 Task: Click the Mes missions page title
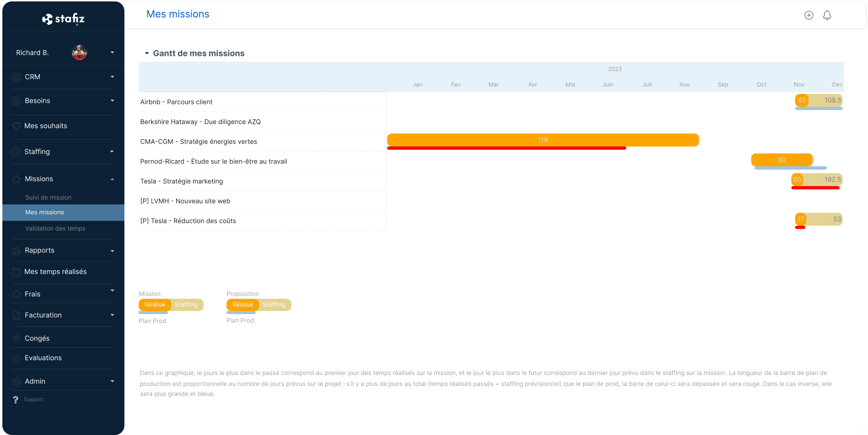tap(178, 14)
